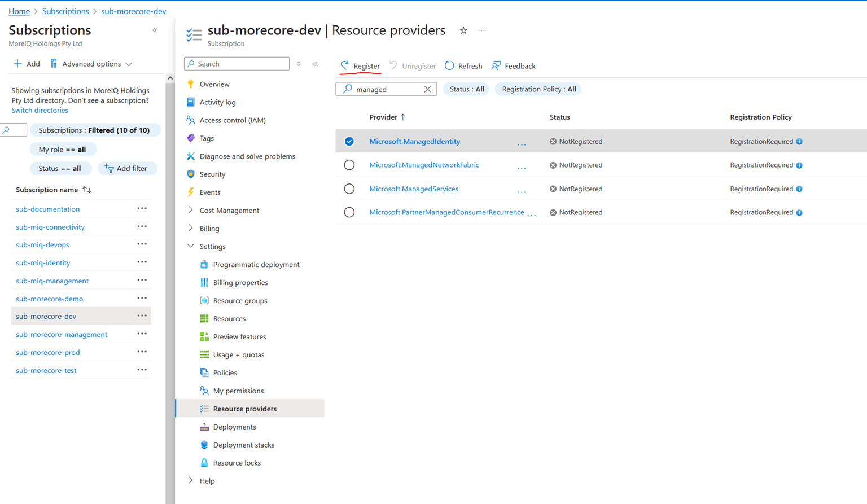Click the Switch directories link
Image resolution: width=867 pixels, height=504 pixels.
40,110
